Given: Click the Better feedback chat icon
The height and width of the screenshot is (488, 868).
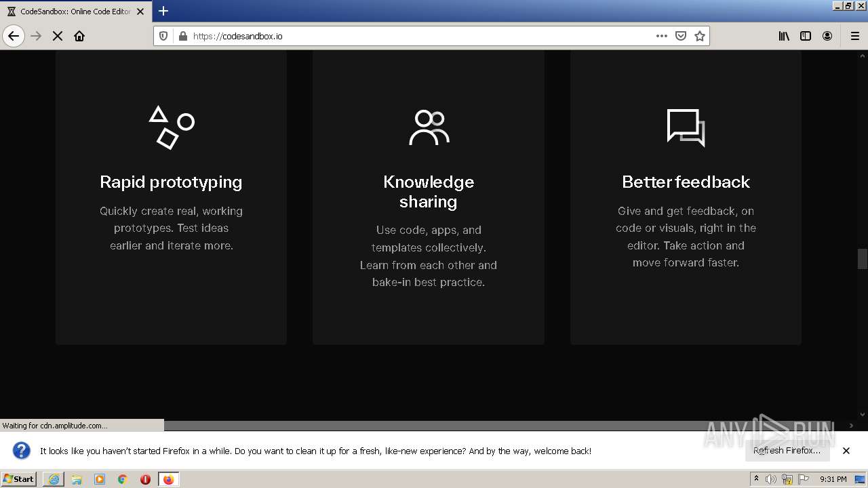Looking at the screenshot, I should pos(686,127).
